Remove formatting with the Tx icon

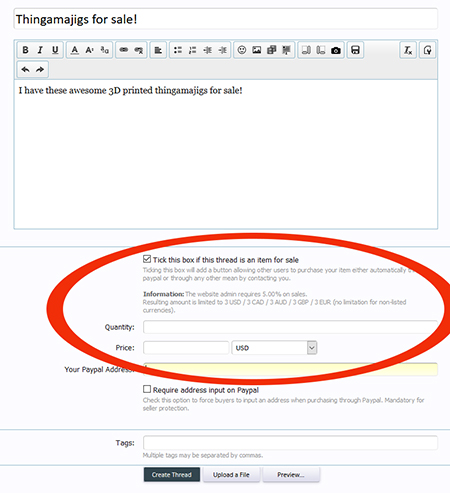[x=408, y=50]
